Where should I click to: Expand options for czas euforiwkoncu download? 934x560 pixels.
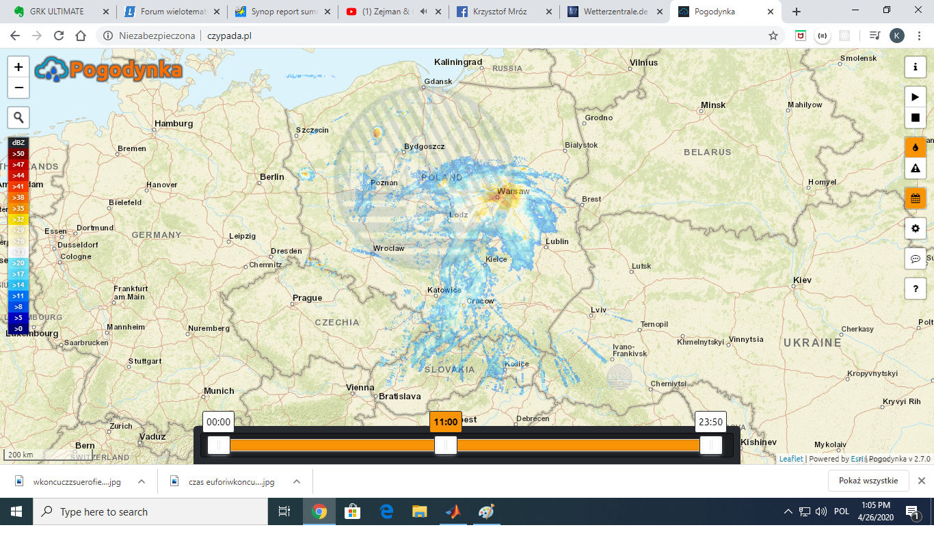(x=297, y=481)
